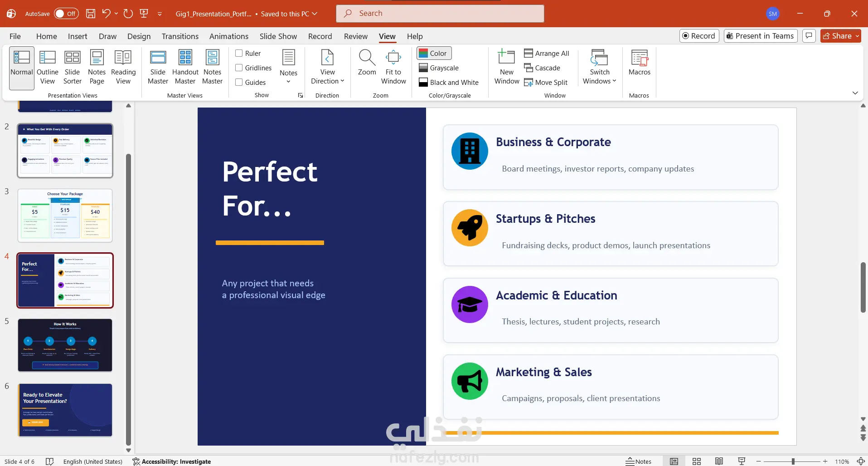This screenshot has height=466, width=868.
Task: Fit slide to current window in the status bar
Action: coord(861,461)
